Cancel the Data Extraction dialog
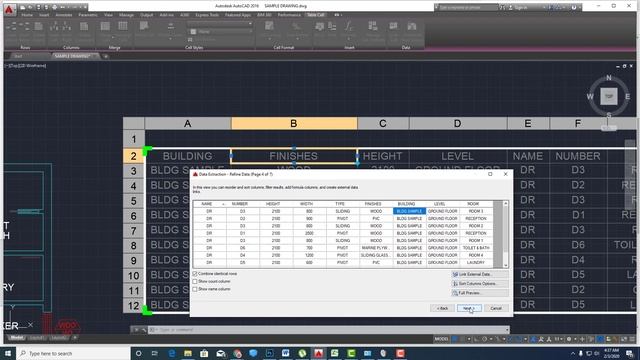640x360 pixels. coord(496,308)
